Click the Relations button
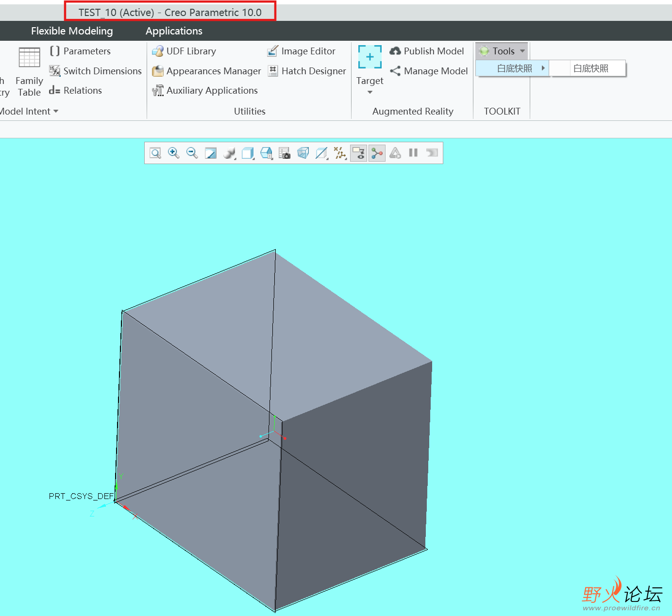This screenshot has height=616, width=672. pos(76,90)
